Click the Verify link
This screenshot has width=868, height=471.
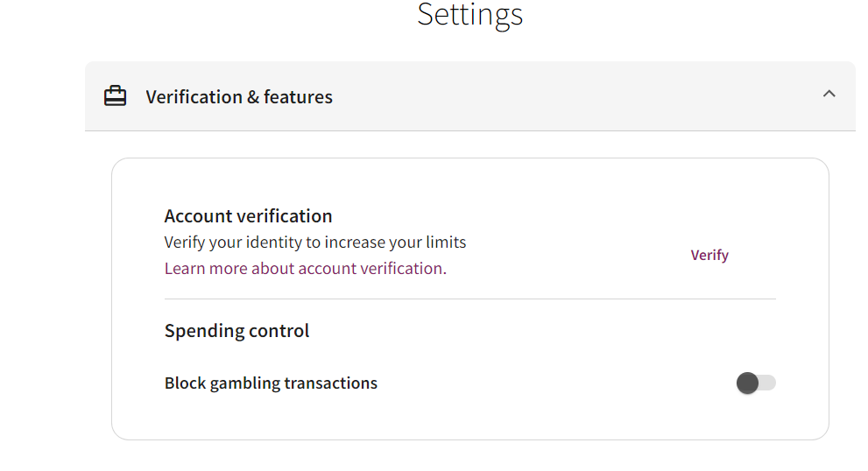point(709,255)
